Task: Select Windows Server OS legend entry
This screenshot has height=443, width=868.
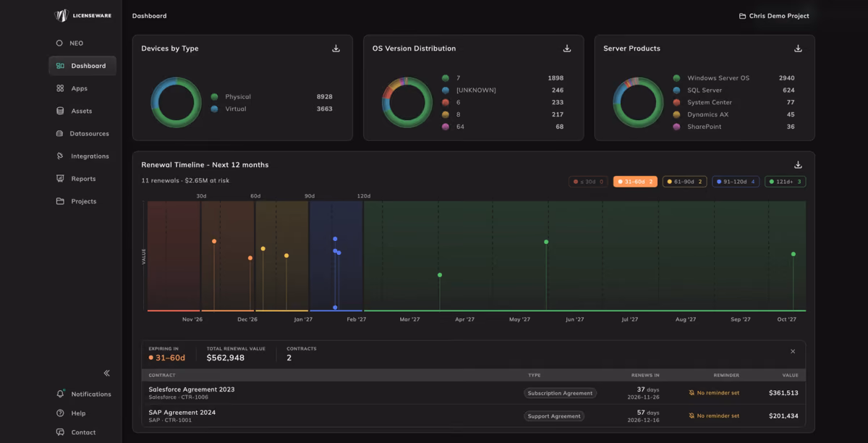Action: [733, 78]
